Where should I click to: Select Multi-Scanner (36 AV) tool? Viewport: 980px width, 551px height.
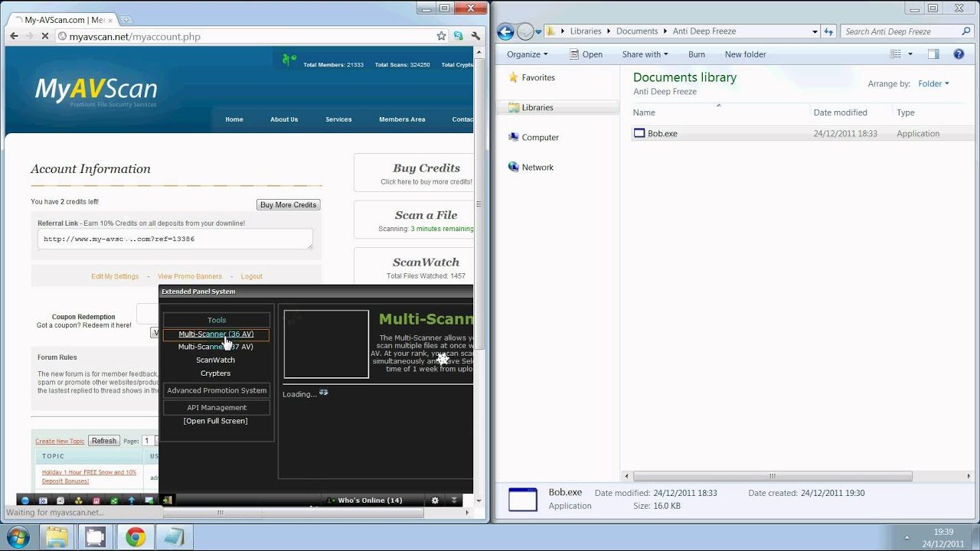tap(216, 334)
